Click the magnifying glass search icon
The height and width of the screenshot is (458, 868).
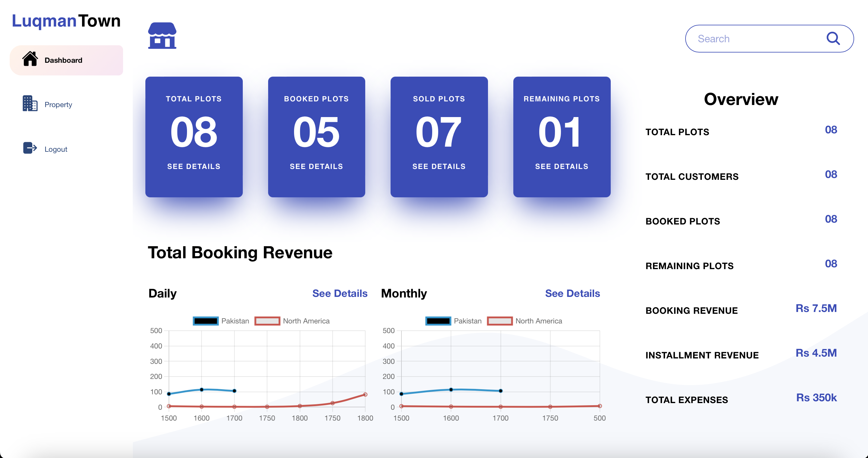click(833, 38)
